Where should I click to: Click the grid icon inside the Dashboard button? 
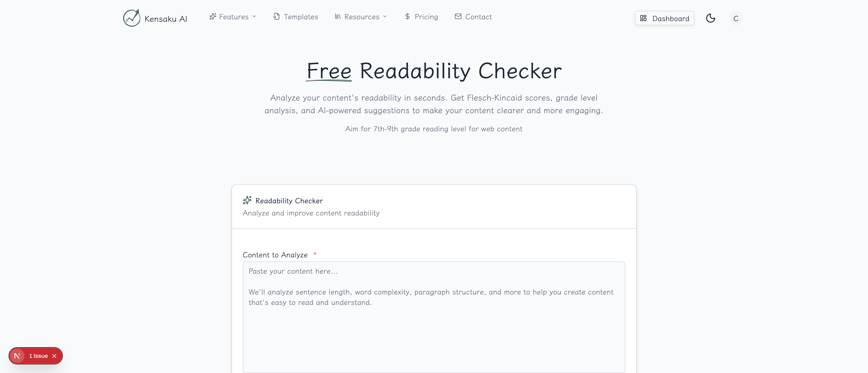tap(644, 18)
